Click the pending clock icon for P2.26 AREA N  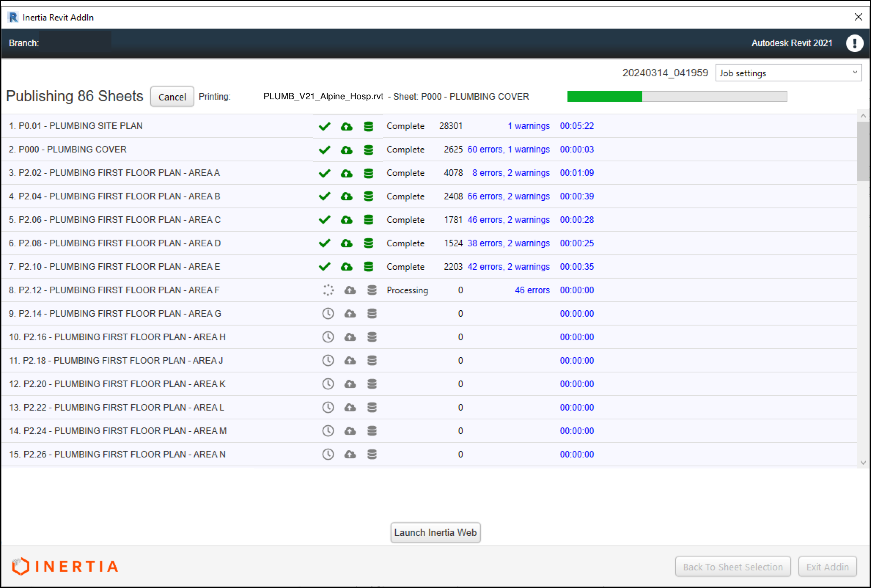(328, 455)
